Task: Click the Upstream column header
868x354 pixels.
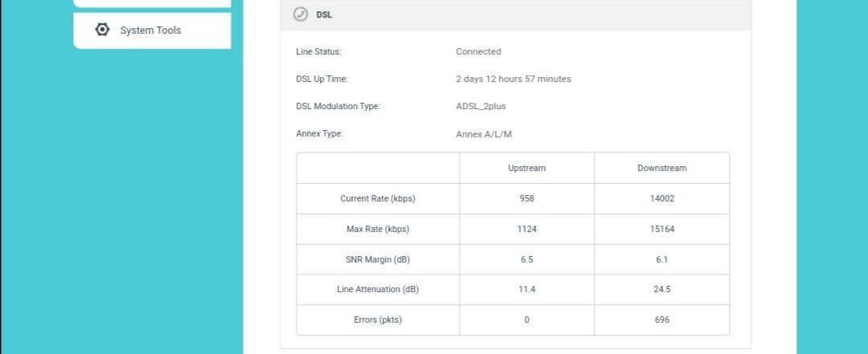Action: click(526, 168)
